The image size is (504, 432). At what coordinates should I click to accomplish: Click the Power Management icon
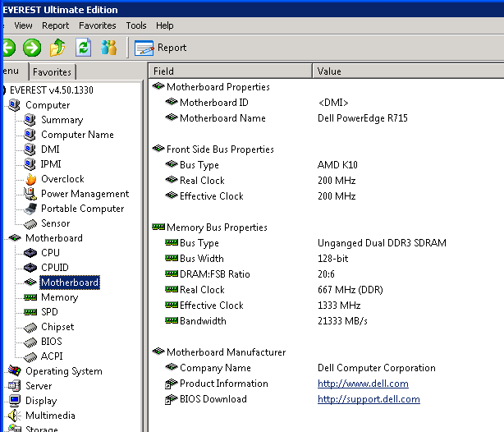click(30, 194)
